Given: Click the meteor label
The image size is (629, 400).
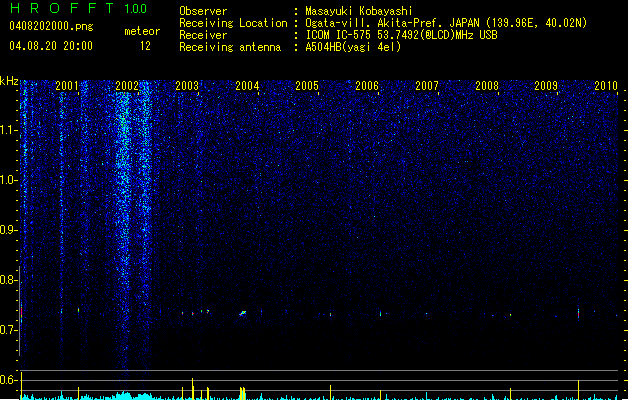Looking at the screenshot, I should click(142, 31).
